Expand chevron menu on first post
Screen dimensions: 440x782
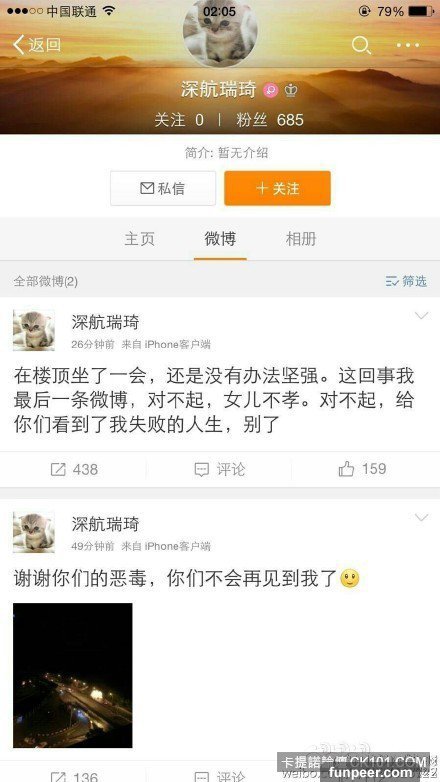coord(422,315)
